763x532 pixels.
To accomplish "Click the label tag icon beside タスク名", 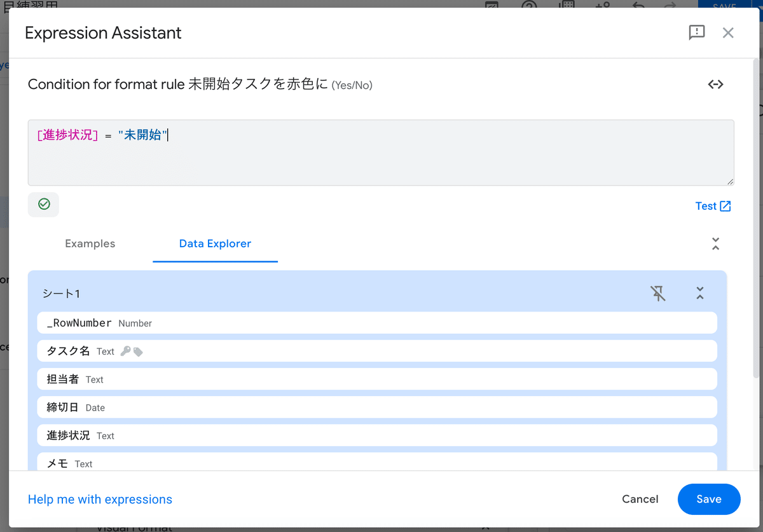I will click(x=137, y=350).
